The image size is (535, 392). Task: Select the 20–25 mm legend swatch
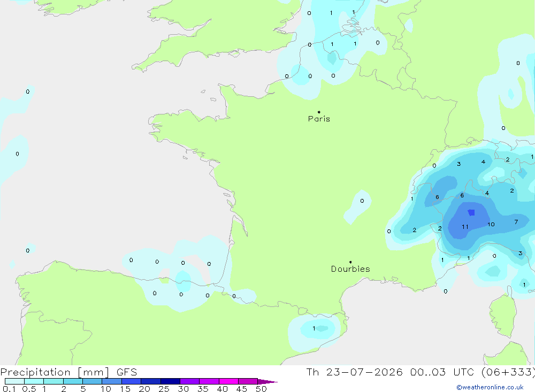tap(151, 381)
